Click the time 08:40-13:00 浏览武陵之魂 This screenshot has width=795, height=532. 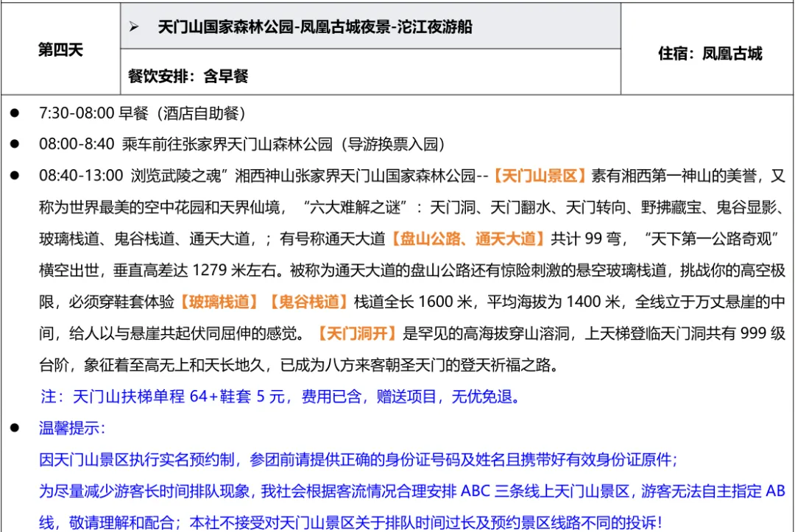click(130, 176)
